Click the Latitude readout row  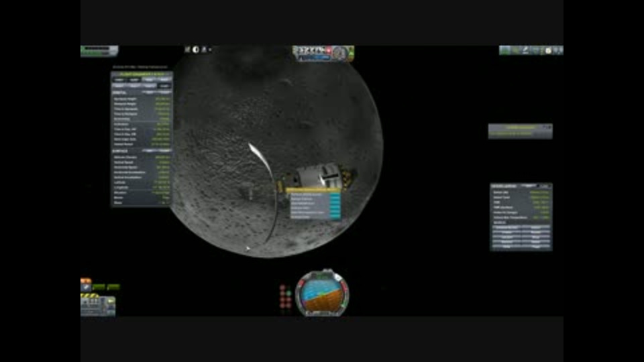[x=142, y=182]
